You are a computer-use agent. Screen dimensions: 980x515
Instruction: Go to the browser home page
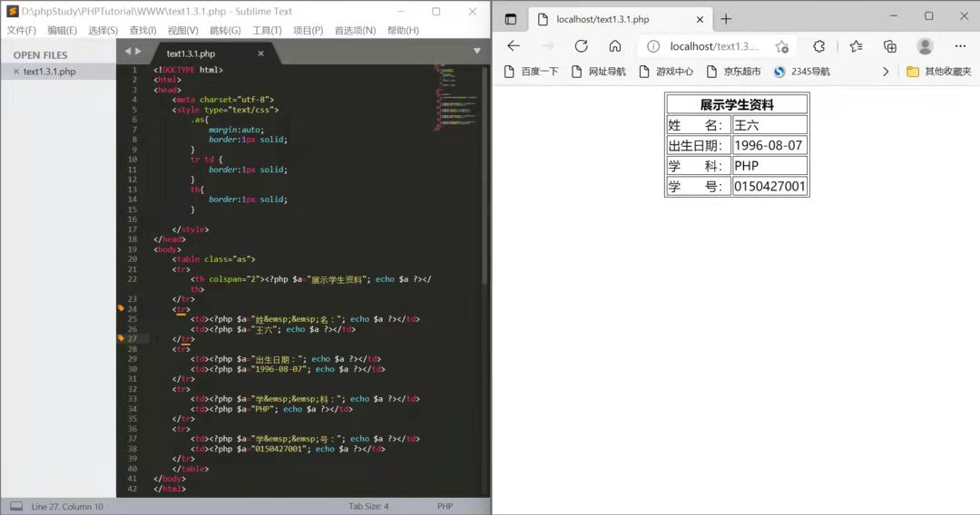click(615, 46)
